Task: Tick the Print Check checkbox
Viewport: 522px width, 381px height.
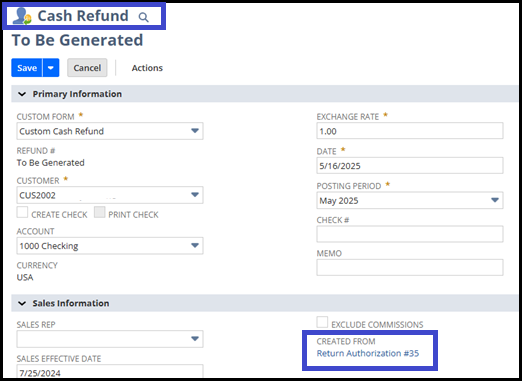Action: coord(100,212)
